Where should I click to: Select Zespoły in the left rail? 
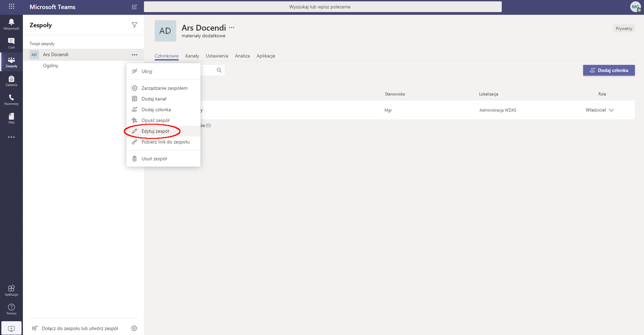tap(11, 62)
